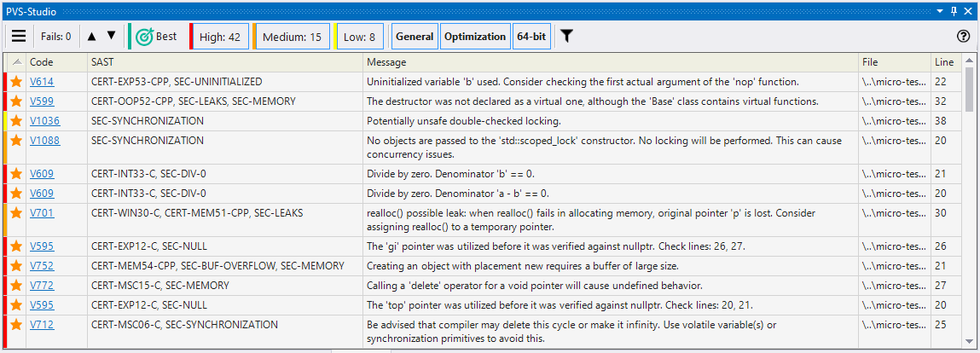The image size is (980, 353).
Task: Go to next warning with down arrow
Action: pyautogui.click(x=111, y=36)
